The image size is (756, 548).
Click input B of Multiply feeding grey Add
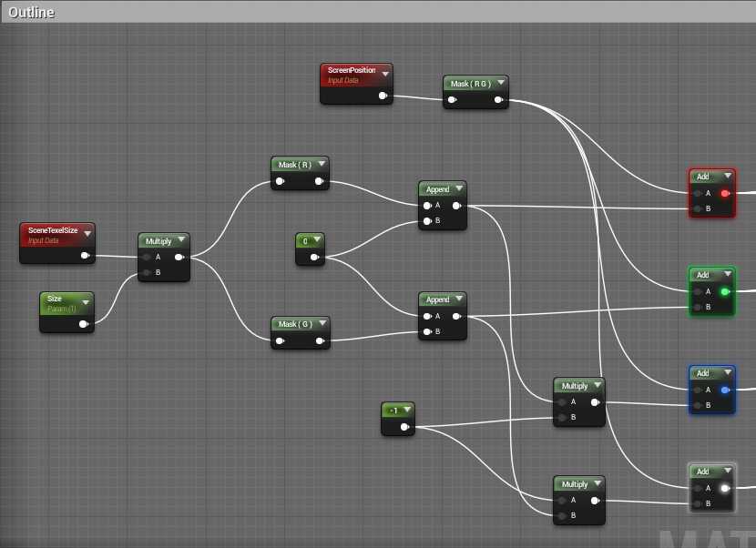point(562,516)
